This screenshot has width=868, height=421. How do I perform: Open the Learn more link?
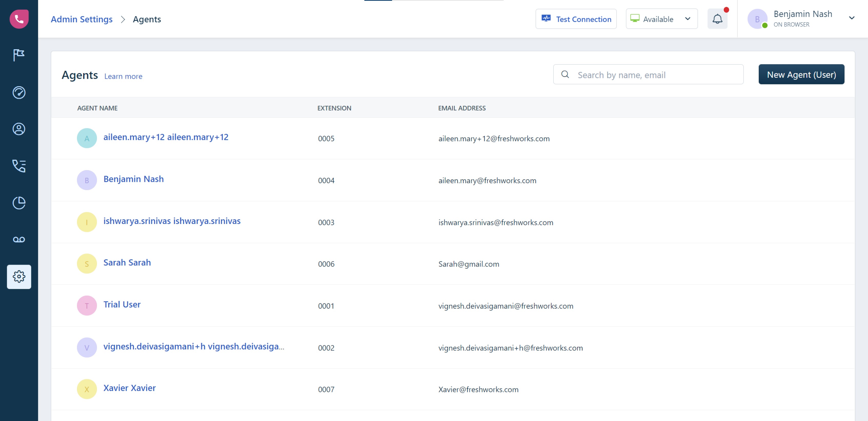(x=123, y=76)
